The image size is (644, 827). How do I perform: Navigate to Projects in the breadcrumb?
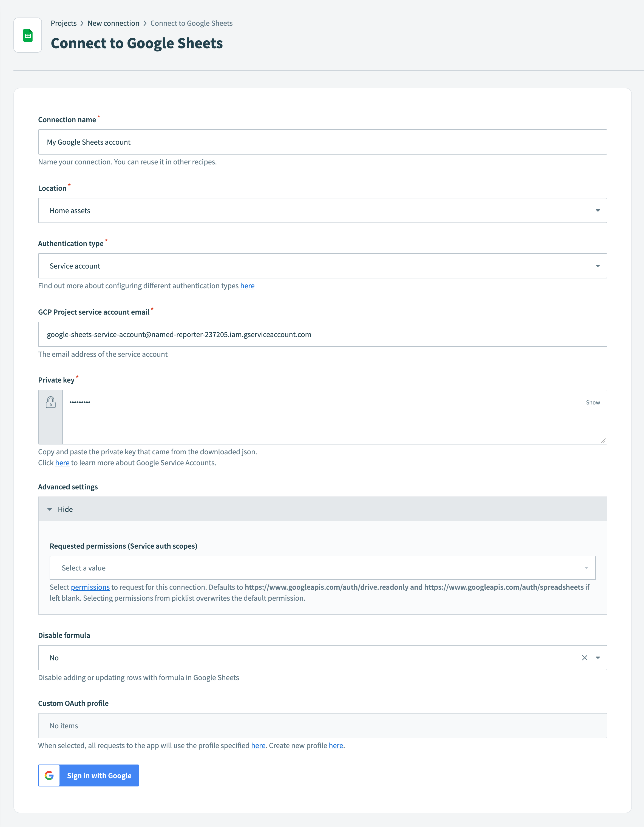[64, 23]
